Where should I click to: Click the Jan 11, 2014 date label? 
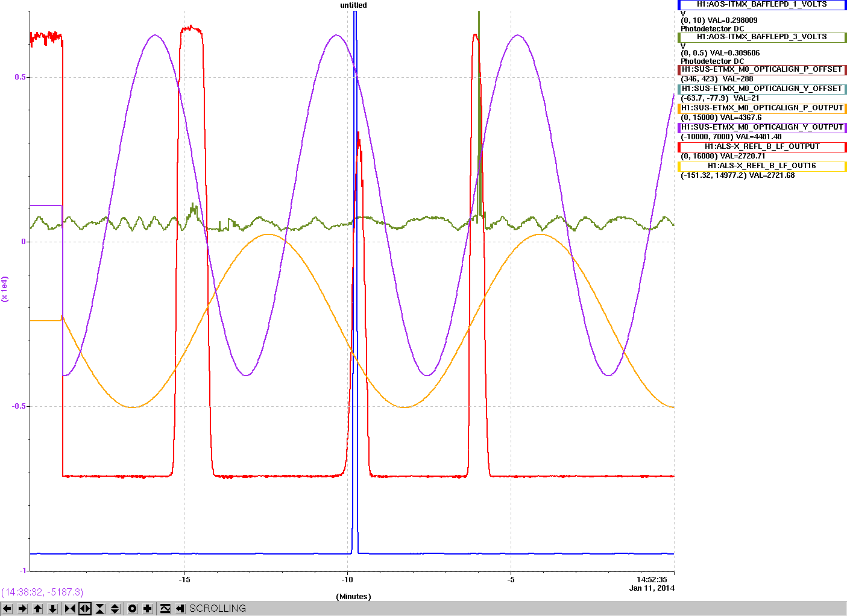pos(652,588)
